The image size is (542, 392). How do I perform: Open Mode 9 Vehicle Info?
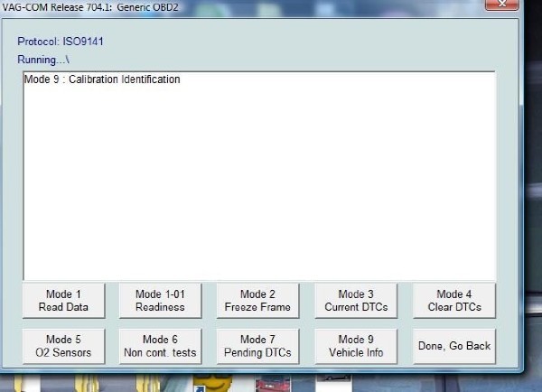click(356, 346)
